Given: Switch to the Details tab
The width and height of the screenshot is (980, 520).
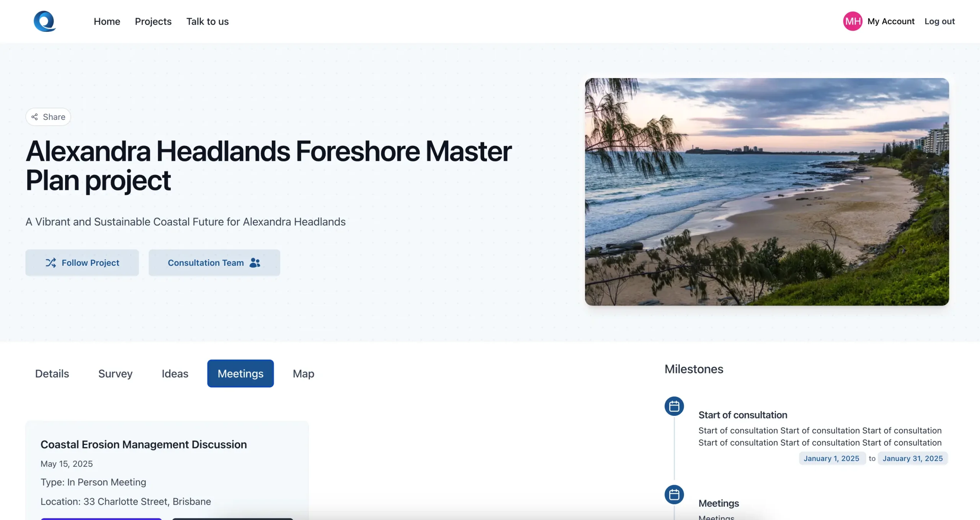Looking at the screenshot, I should coord(52,373).
